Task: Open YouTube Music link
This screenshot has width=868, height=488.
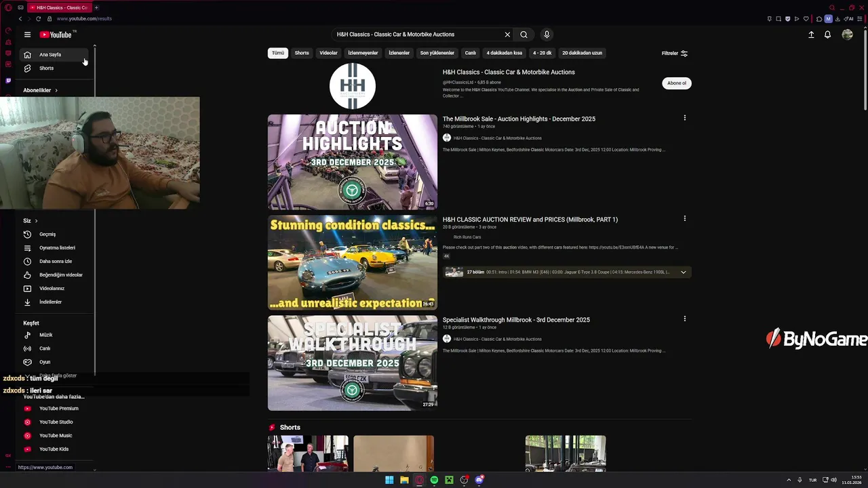Action: [52, 436]
